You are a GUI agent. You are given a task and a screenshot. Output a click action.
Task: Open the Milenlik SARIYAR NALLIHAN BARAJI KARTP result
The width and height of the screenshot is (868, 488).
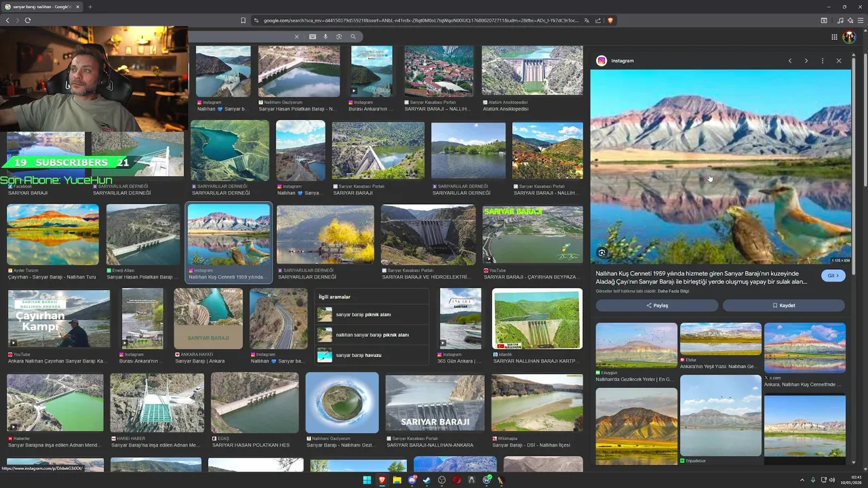click(x=537, y=319)
